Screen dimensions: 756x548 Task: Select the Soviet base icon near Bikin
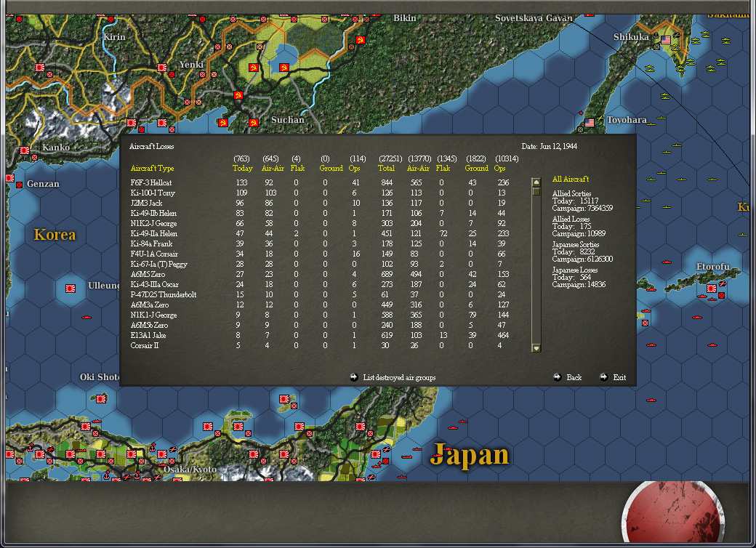point(360,39)
